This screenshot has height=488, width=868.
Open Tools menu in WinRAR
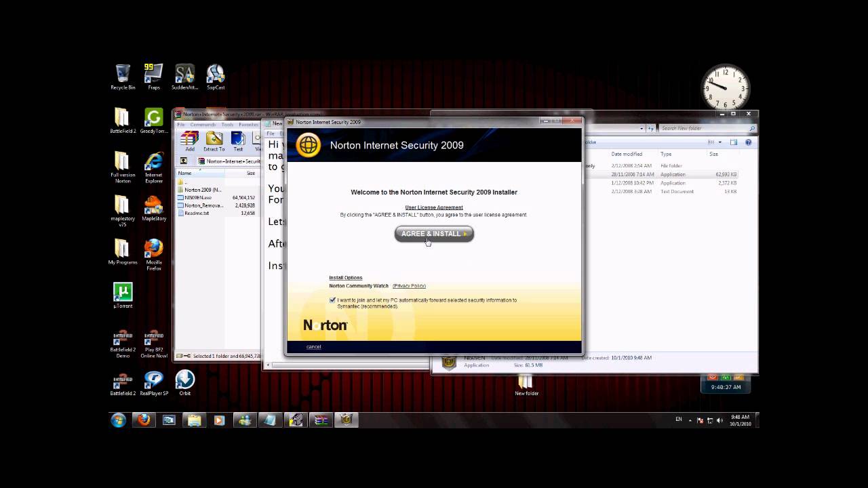pyautogui.click(x=227, y=125)
